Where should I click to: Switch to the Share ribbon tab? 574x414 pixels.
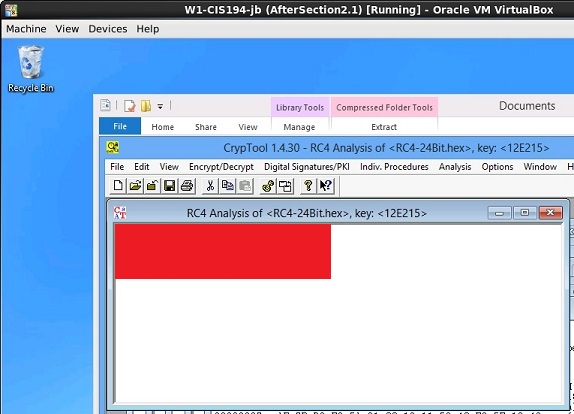pyautogui.click(x=206, y=127)
